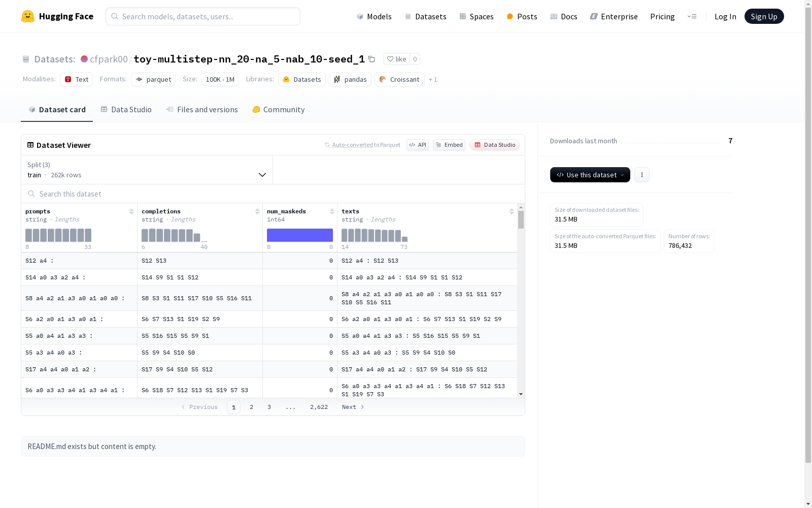Click the search magnifier icon in dataset search
The width and height of the screenshot is (812, 508).
click(x=31, y=194)
